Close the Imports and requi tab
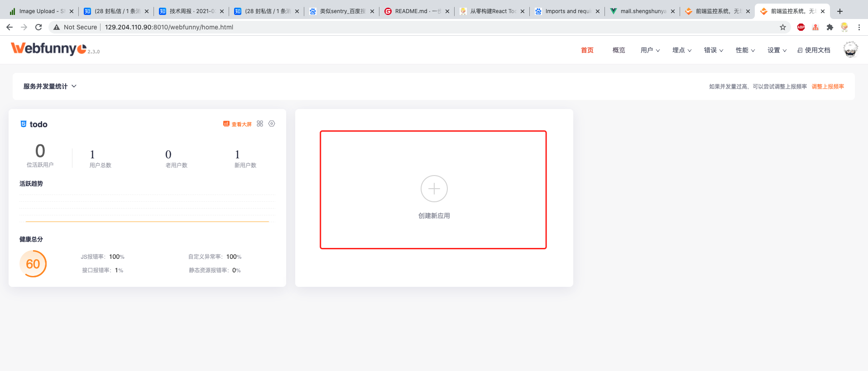The width and height of the screenshot is (868, 371). pyautogui.click(x=598, y=11)
